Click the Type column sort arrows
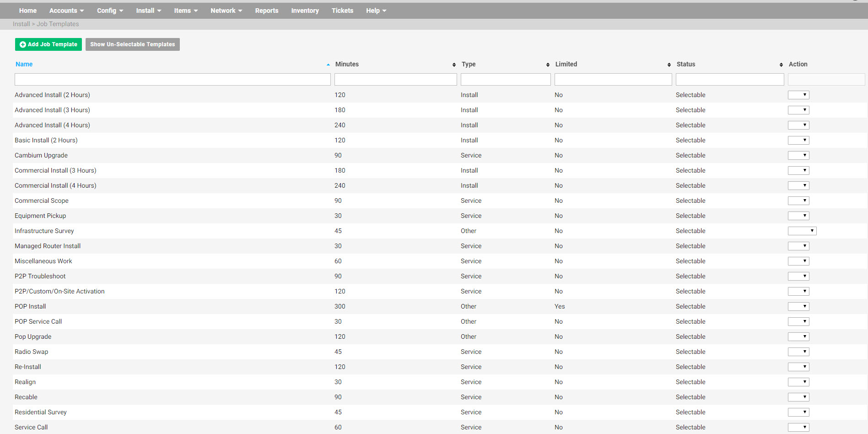 [548, 65]
